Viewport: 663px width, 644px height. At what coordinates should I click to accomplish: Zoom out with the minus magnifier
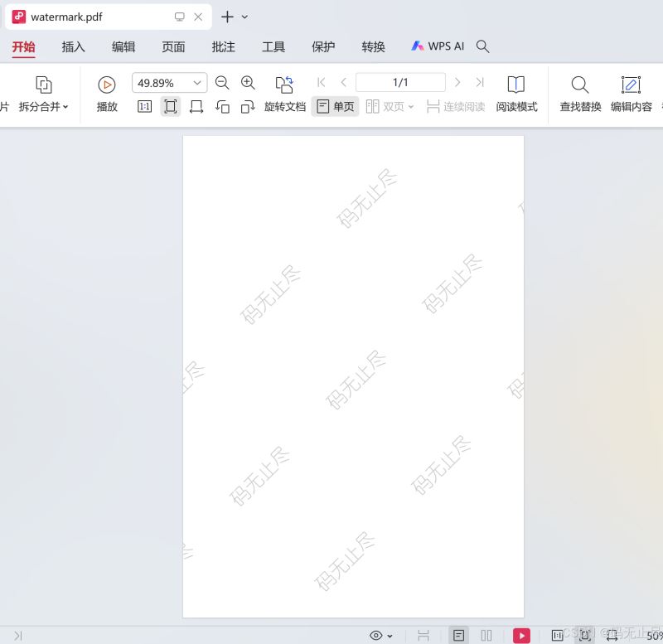pos(222,83)
